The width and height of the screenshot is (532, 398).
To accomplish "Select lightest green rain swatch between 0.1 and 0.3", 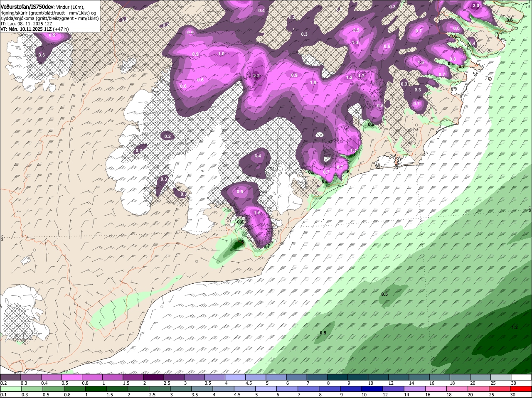I will 10,389.
